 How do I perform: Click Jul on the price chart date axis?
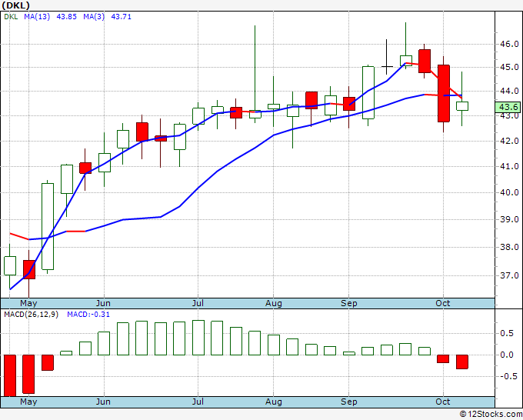click(x=198, y=303)
